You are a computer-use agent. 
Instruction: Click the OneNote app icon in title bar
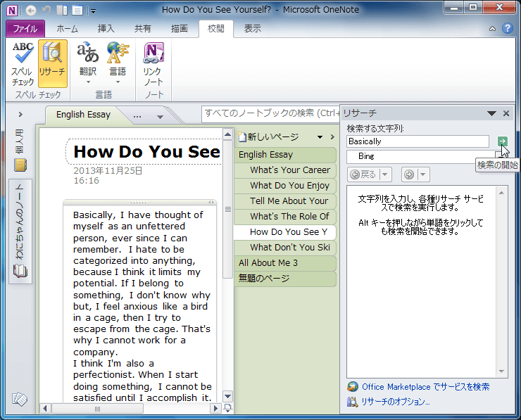[x=12, y=11]
